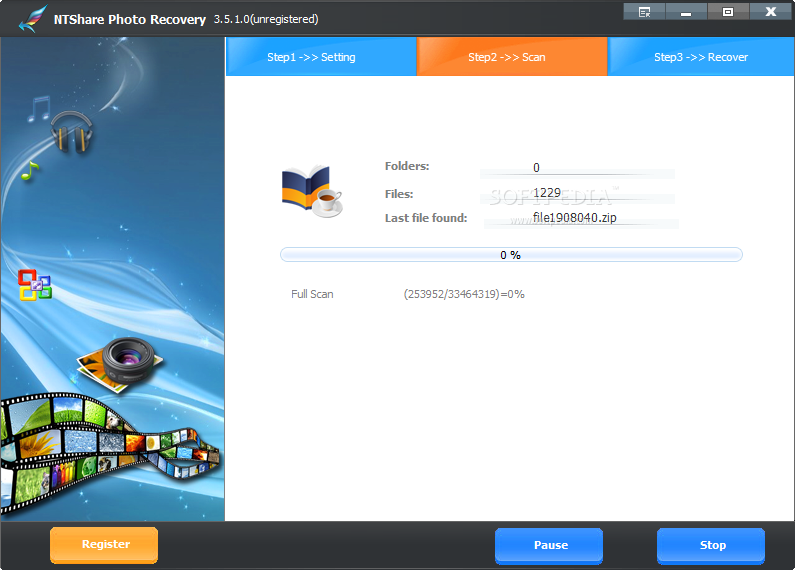Open the register key icon in title bar
This screenshot has height=570, width=795.
pyautogui.click(x=644, y=12)
